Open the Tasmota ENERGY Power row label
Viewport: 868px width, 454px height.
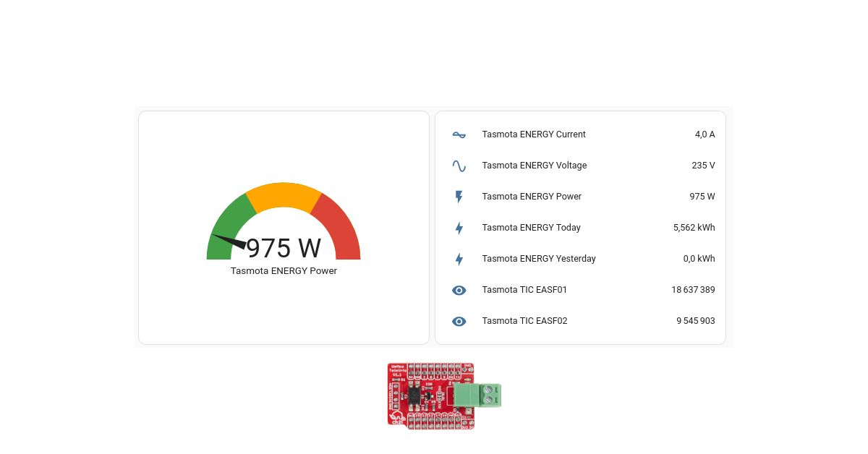pos(532,197)
